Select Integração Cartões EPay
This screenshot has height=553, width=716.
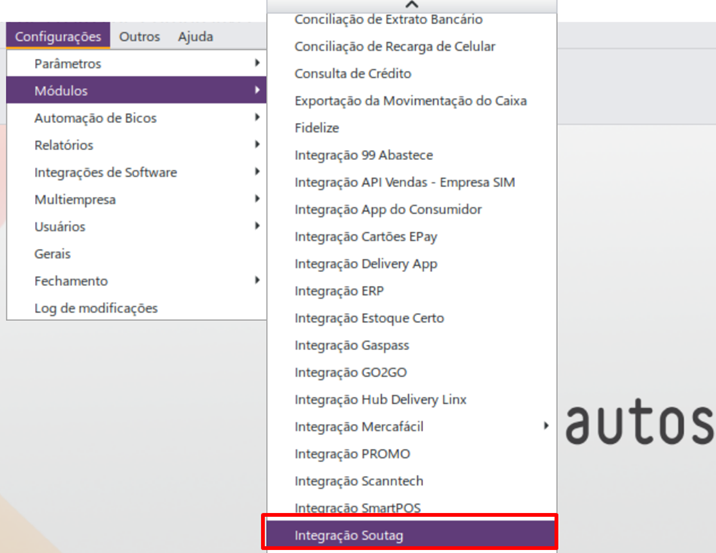[412, 236]
